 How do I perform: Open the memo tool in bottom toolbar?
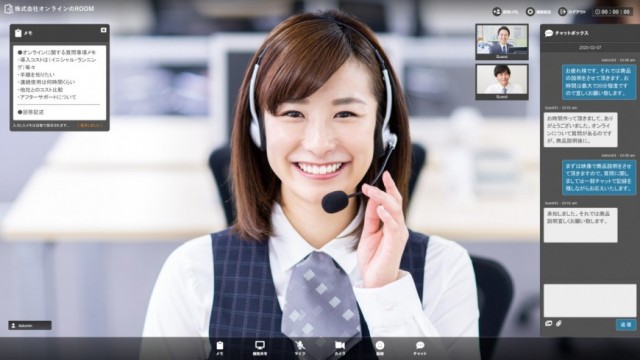pos(220,348)
